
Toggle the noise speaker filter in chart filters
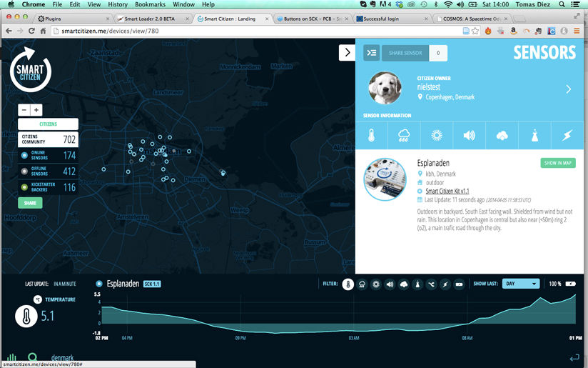(390, 284)
